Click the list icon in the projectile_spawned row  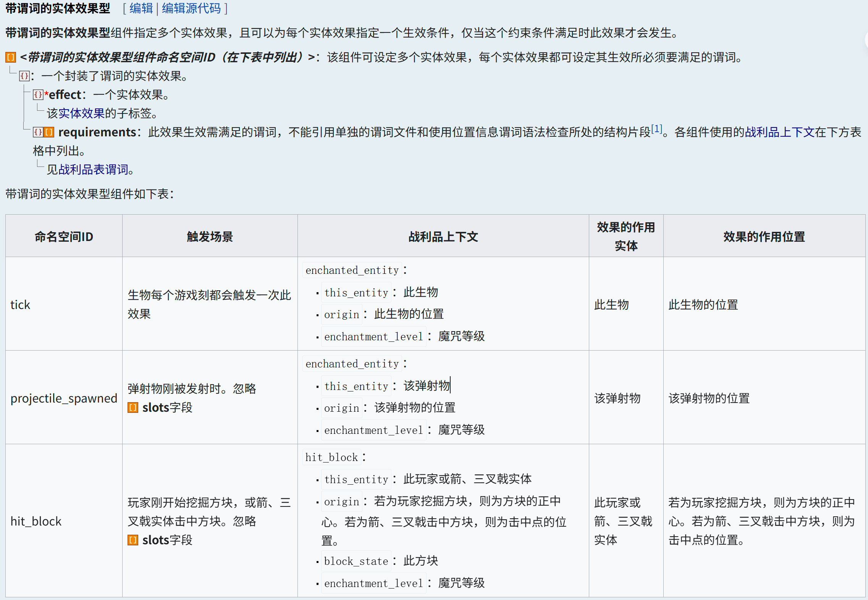(x=133, y=408)
